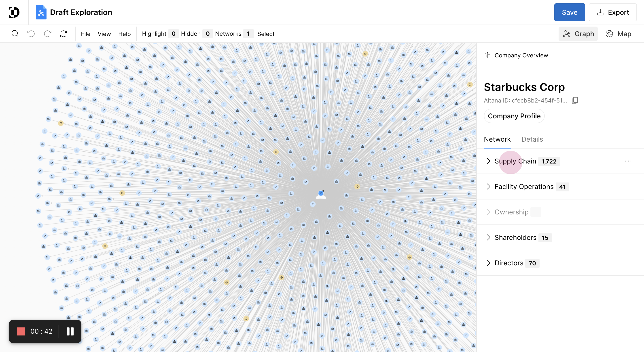Copy the Altana ID
Image resolution: width=644 pixels, height=352 pixels.
point(575,100)
